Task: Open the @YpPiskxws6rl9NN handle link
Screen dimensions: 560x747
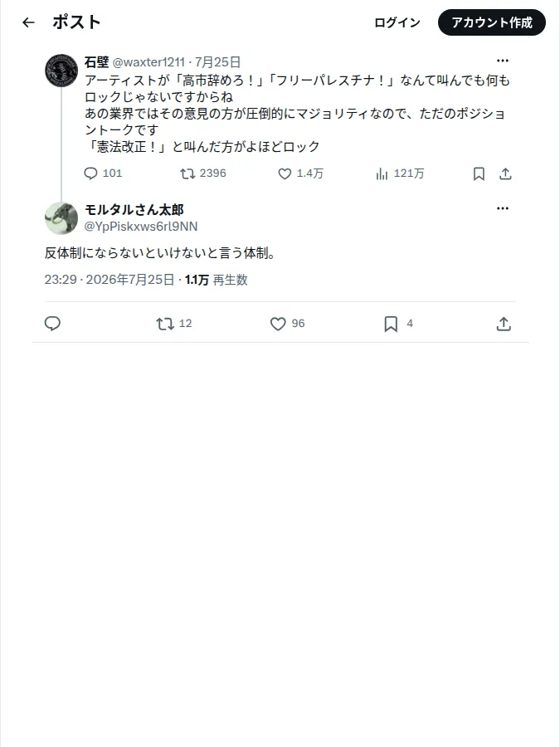Action: tap(141, 227)
